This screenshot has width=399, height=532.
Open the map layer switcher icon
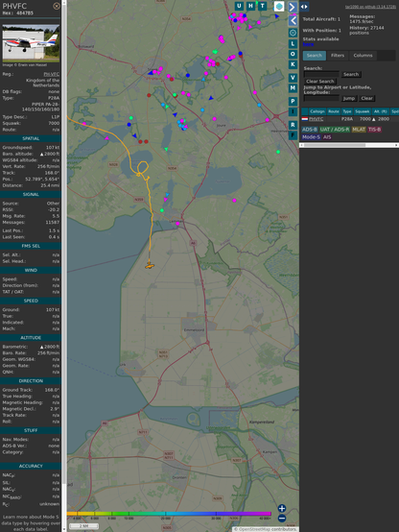click(x=279, y=6)
